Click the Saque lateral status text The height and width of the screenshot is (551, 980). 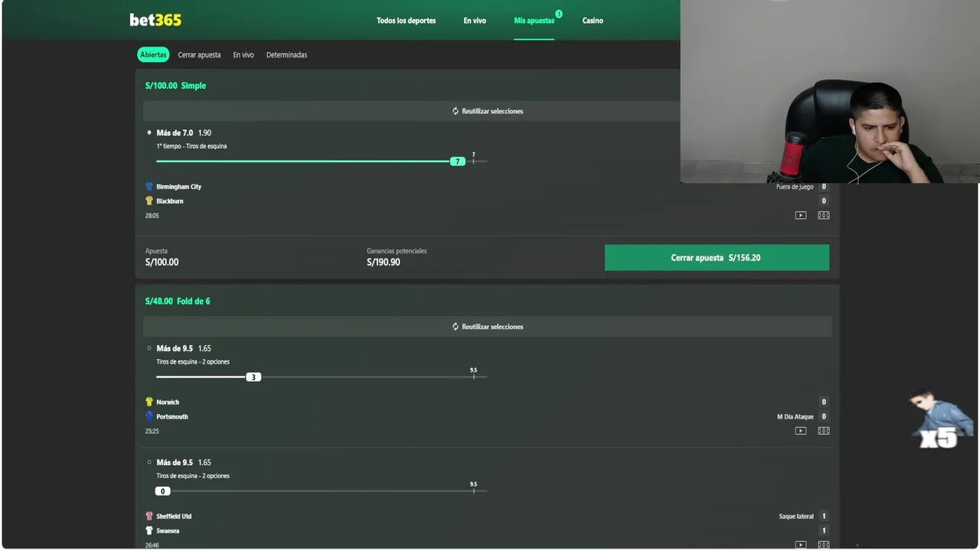pos(796,517)
